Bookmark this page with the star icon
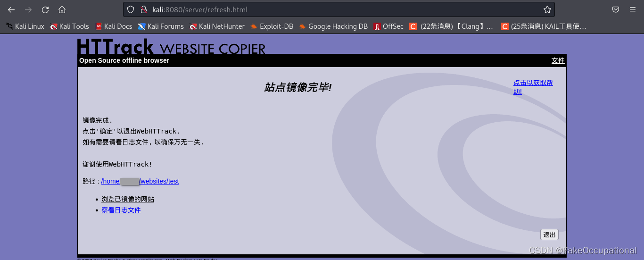644x260 pixels. (x=547, y=9)
